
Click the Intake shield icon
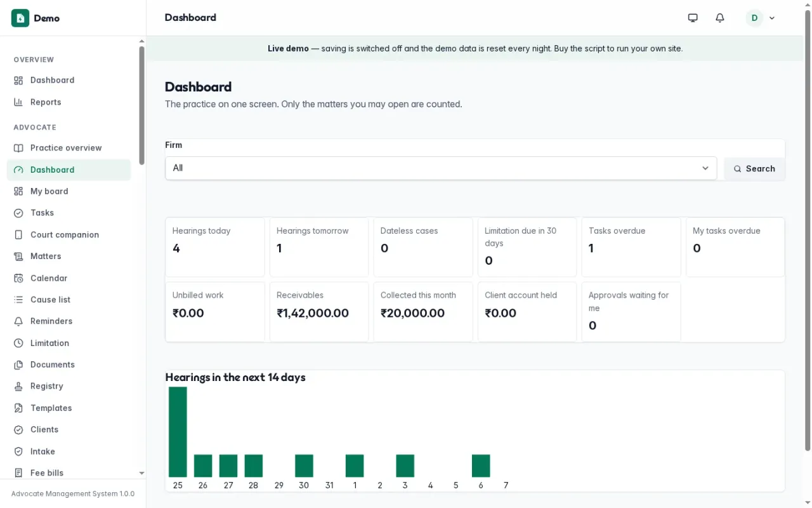[x=18, y=451]
